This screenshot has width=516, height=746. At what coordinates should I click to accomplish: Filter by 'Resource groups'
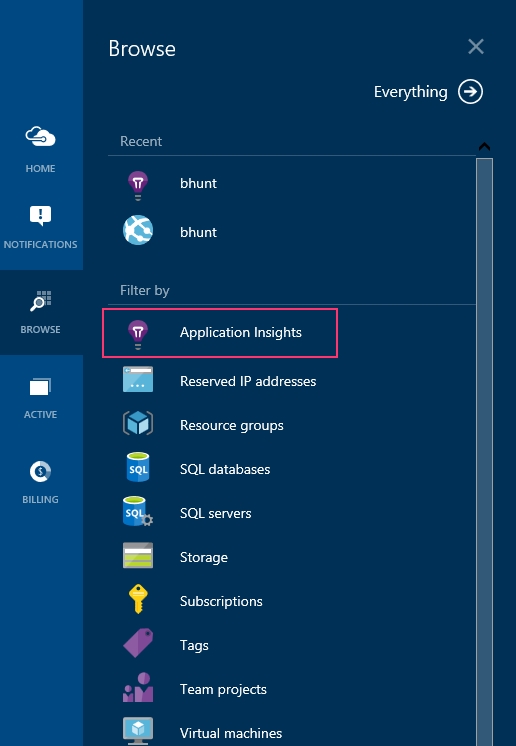coord(232,425)
